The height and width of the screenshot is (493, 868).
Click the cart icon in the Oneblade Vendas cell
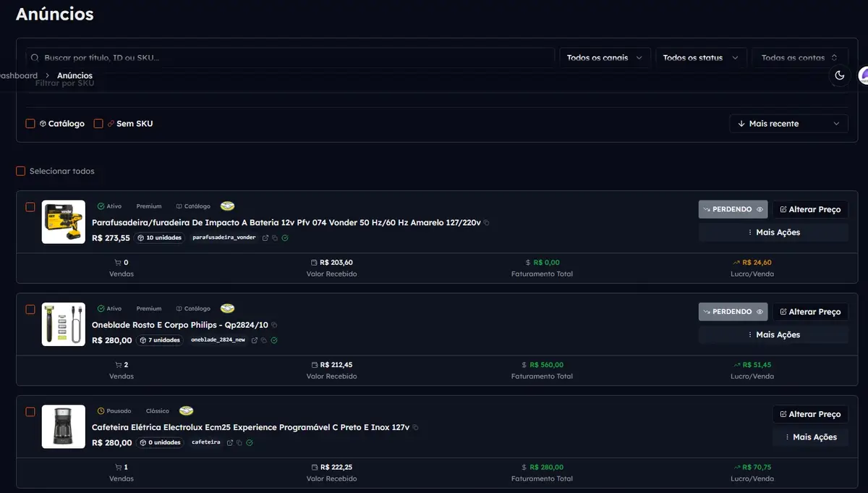point(118,365)
